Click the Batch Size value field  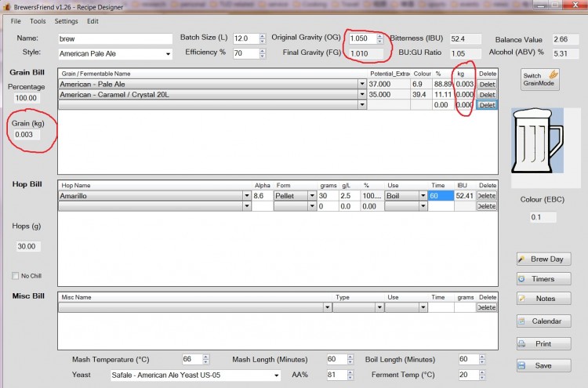click(245, 38)
